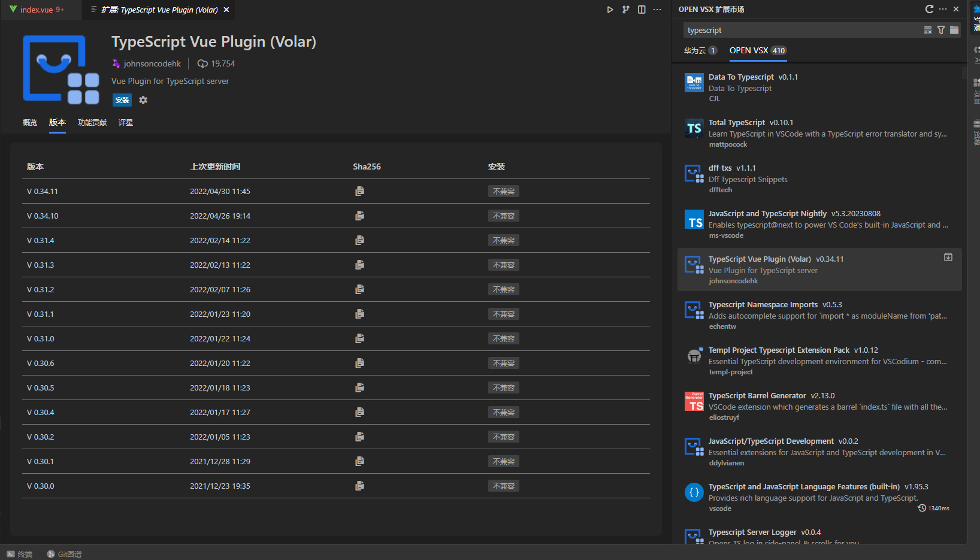Click the typescript search input field

click(803, 30)
